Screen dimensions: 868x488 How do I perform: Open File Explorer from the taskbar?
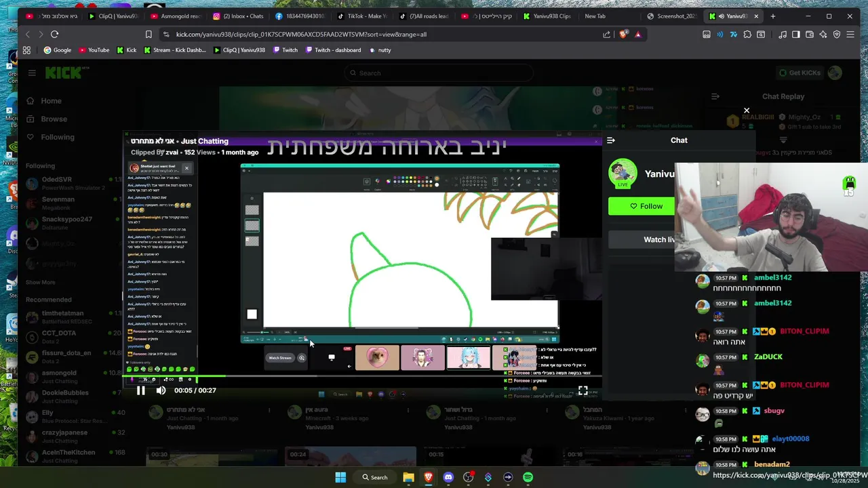[408, 477]
